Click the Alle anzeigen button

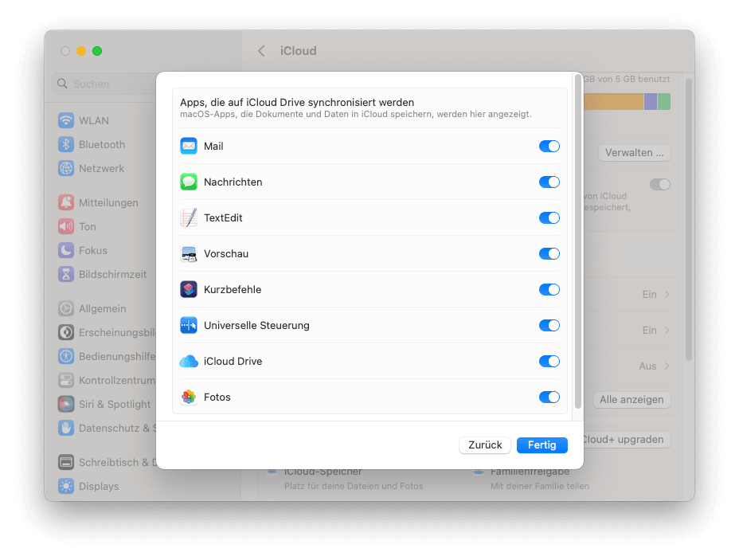point(631,400)
